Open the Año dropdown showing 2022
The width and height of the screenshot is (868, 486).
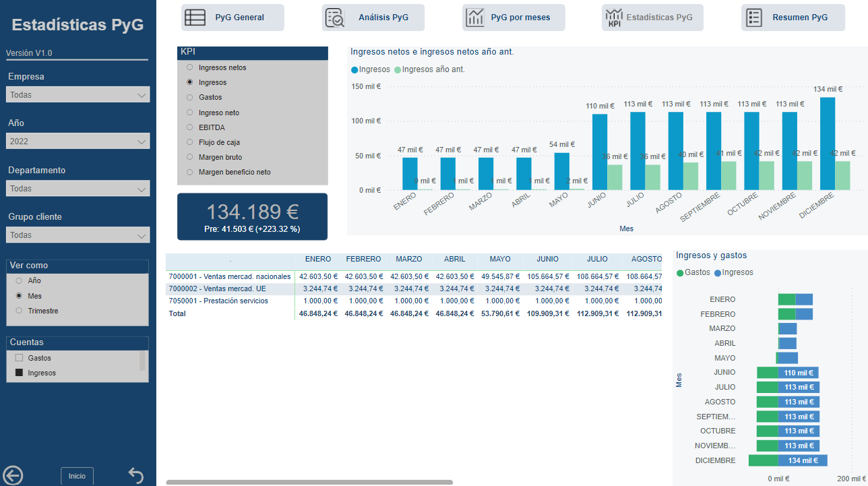77,142
